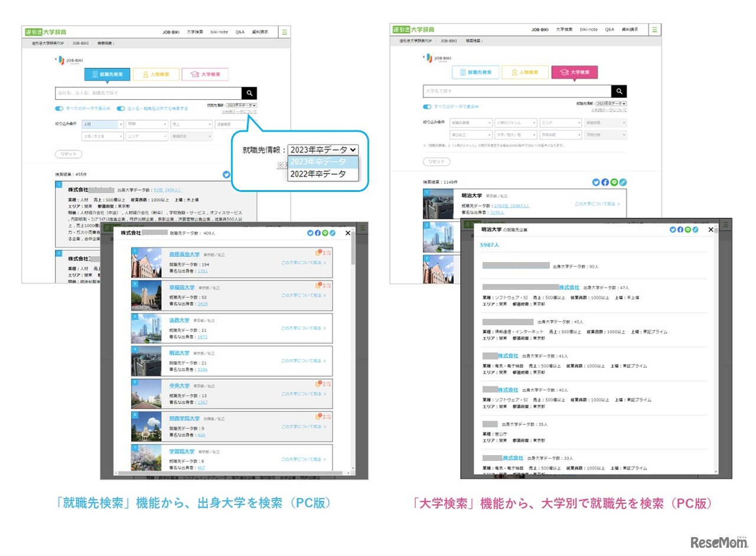756x556 pixels.
Task: Share company popup on Facebook
Action: coord(318,233)
